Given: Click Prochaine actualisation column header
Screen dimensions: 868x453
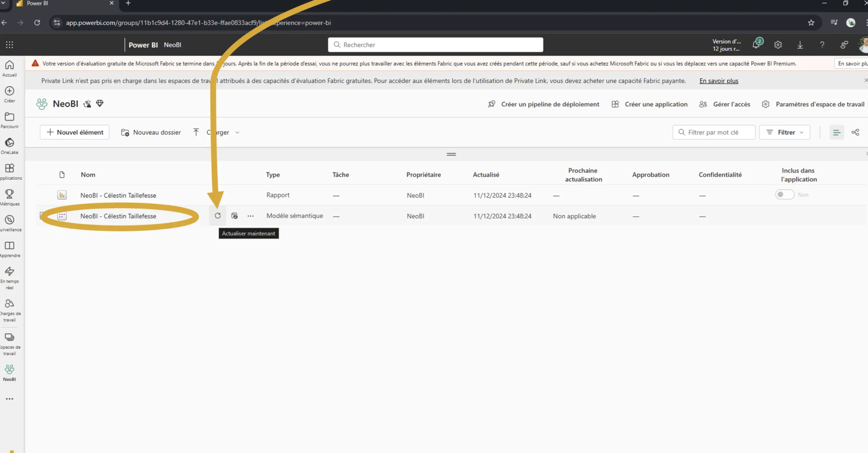Looking at the screenshot, I should point(583,175).
